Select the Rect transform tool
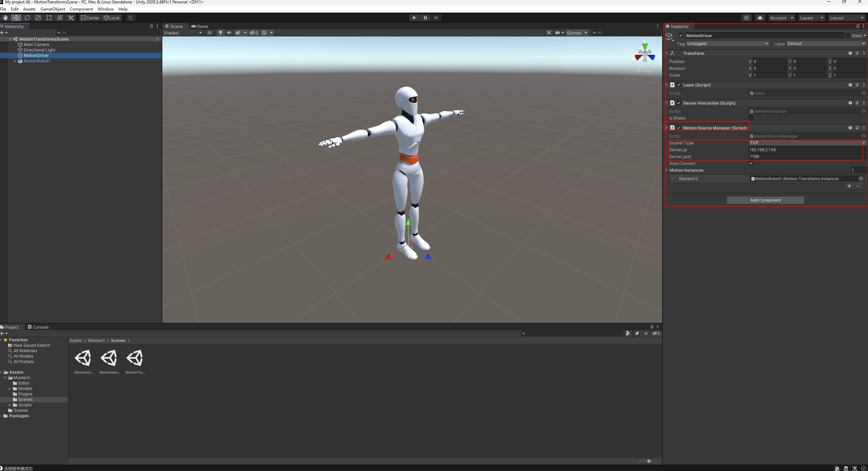 pos(49,18)
